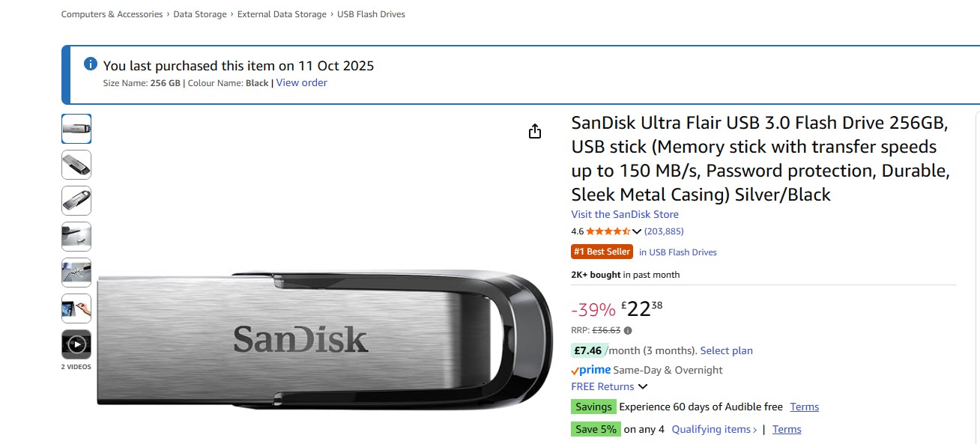
Task: Play the product videos thumbnail
Action: point(76,344)
